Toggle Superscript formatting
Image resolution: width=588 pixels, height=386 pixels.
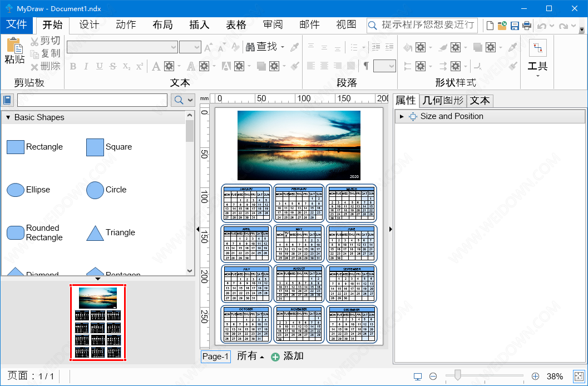tap(140, 66)
